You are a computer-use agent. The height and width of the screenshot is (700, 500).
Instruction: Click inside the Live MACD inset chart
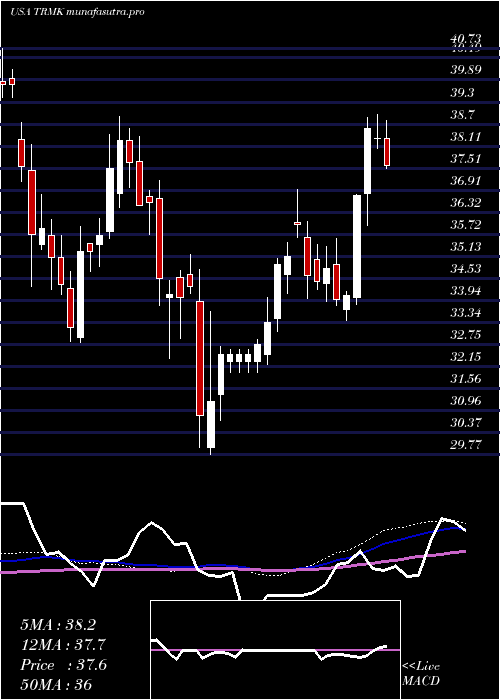275,650
